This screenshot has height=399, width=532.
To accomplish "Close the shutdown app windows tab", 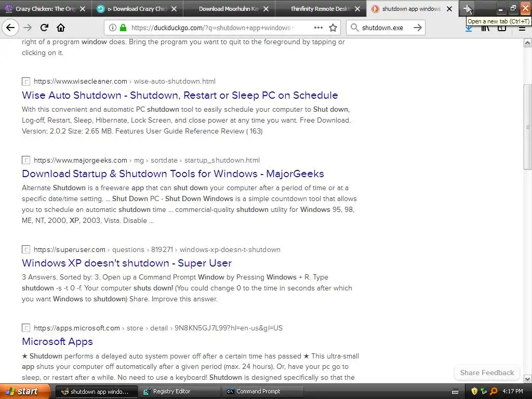I will pyautogui.click(x=449, y=9).
